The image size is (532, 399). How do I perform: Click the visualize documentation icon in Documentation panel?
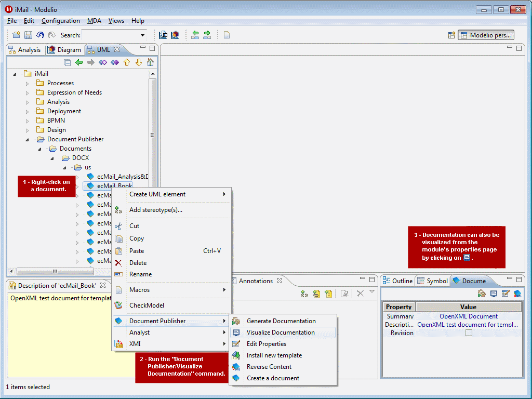(x=494, y=294)
